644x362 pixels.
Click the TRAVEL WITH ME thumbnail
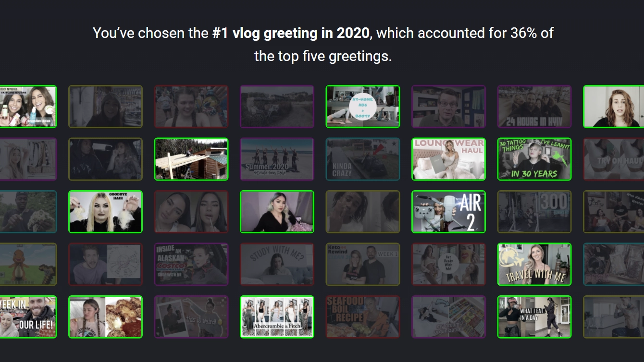point(534,264)
